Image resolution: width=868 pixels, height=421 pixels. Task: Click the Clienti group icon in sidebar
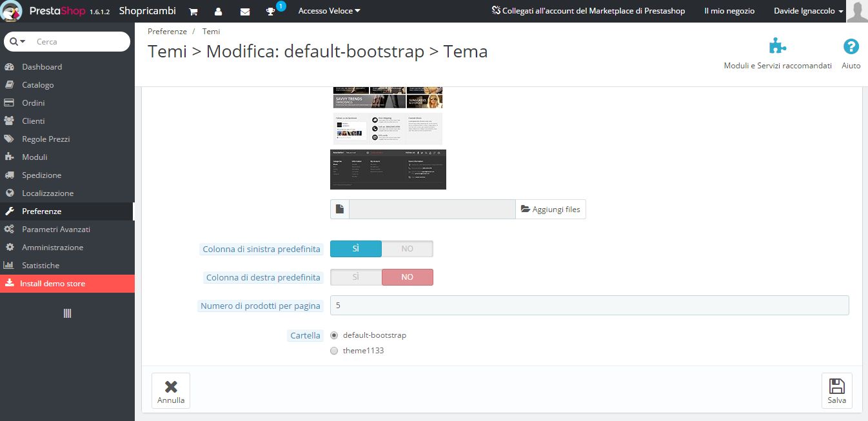10,121
